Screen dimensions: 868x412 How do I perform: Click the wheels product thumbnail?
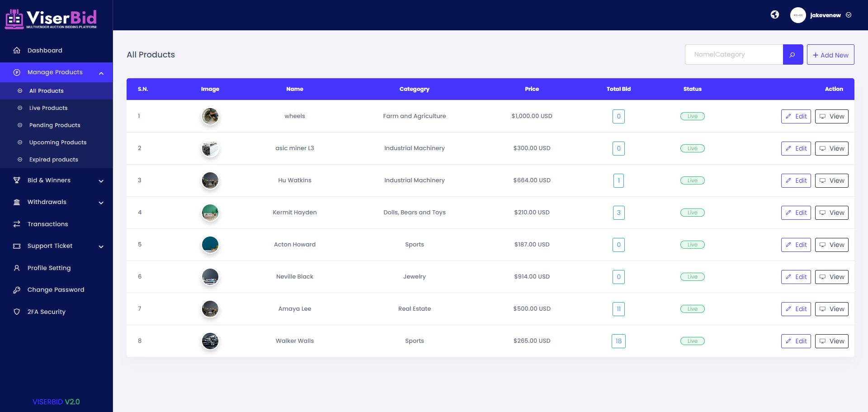(x=210, y=116)
